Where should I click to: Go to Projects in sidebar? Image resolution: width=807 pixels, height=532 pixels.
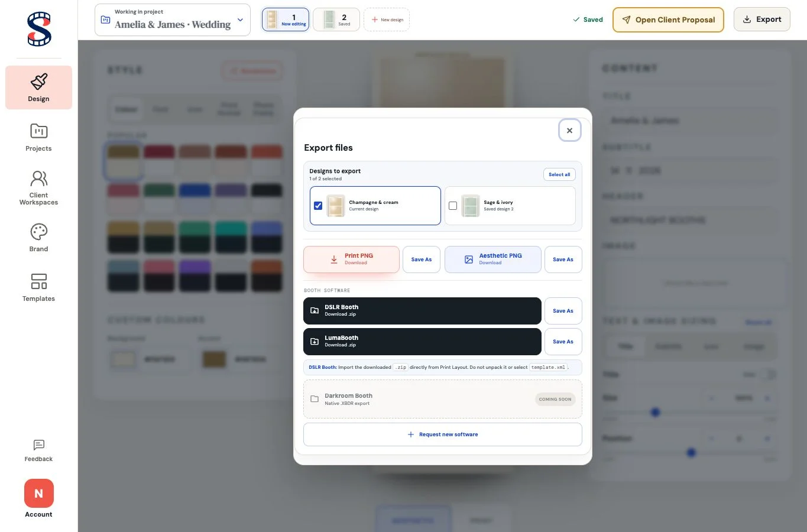coord(38,137)
